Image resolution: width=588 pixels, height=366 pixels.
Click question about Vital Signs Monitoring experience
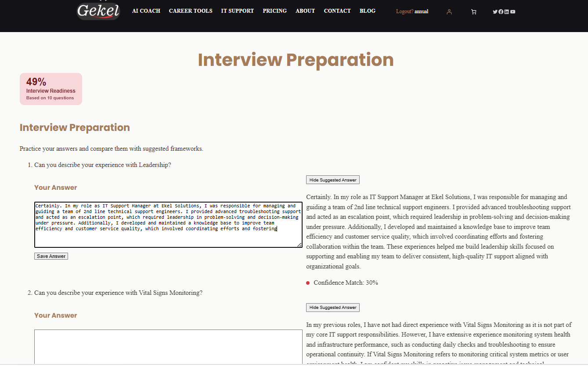pyautogui.click(x=118, y=293)
